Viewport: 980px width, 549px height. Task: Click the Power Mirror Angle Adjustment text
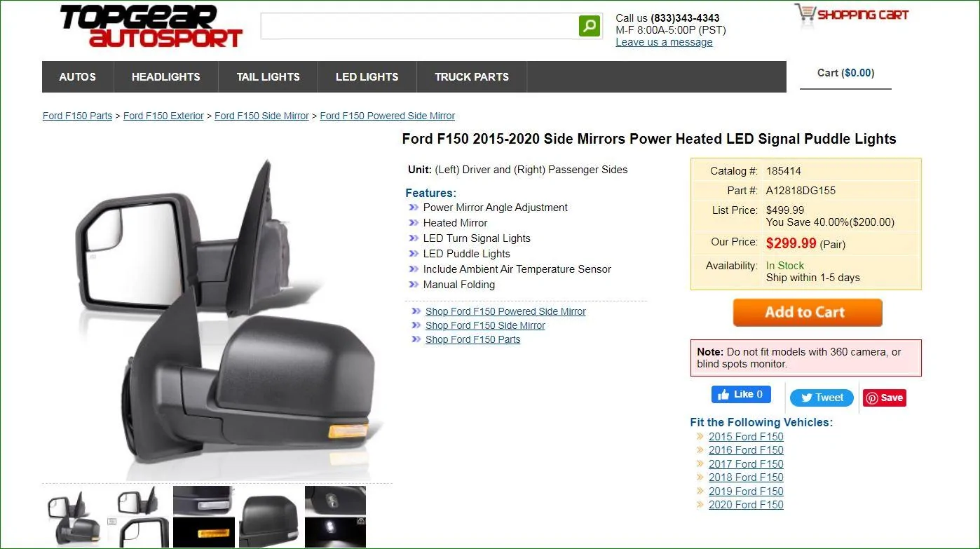pyautogui.click(x=495, y=208)
